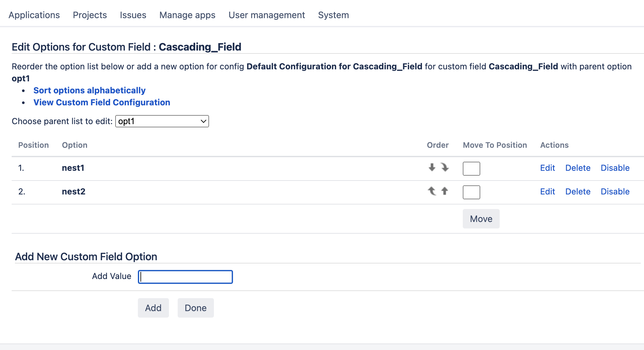Viewport: 644px width, 350px height.
Task: Click the straight up arrow for nest2
Action: [x=445, y=191]
